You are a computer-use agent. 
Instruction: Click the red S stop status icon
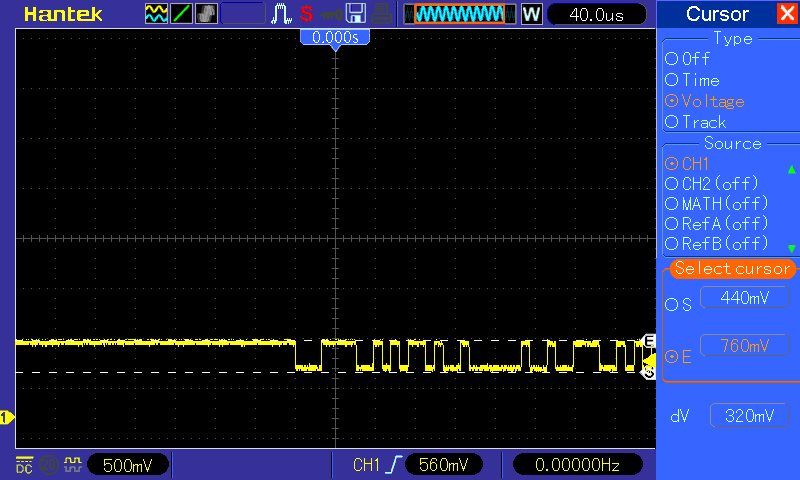(307, 14)
